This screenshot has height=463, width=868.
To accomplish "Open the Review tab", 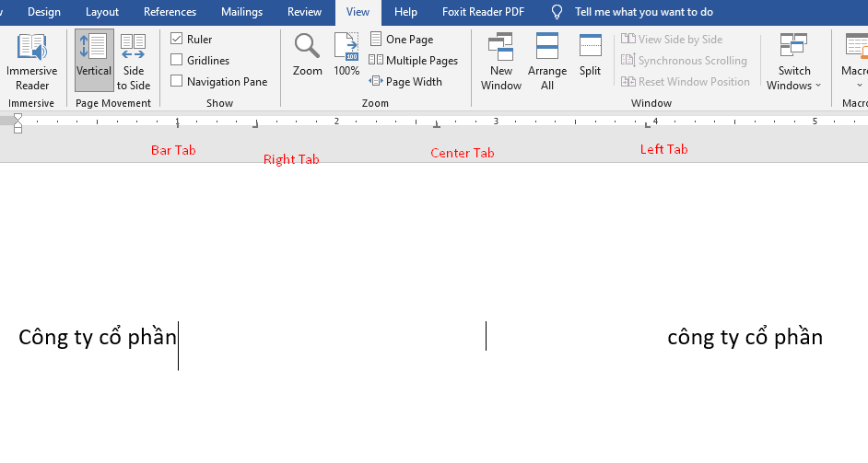I will click(x=304, y=12).
